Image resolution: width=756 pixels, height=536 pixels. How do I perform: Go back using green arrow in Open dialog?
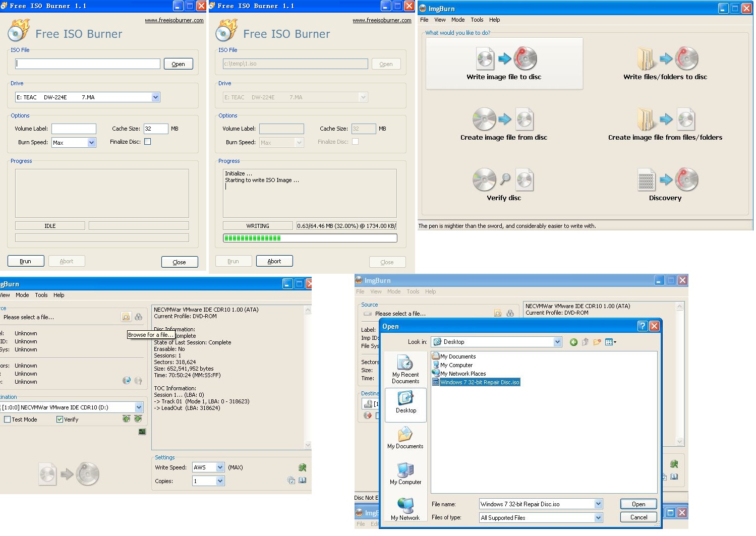(573, 342)
